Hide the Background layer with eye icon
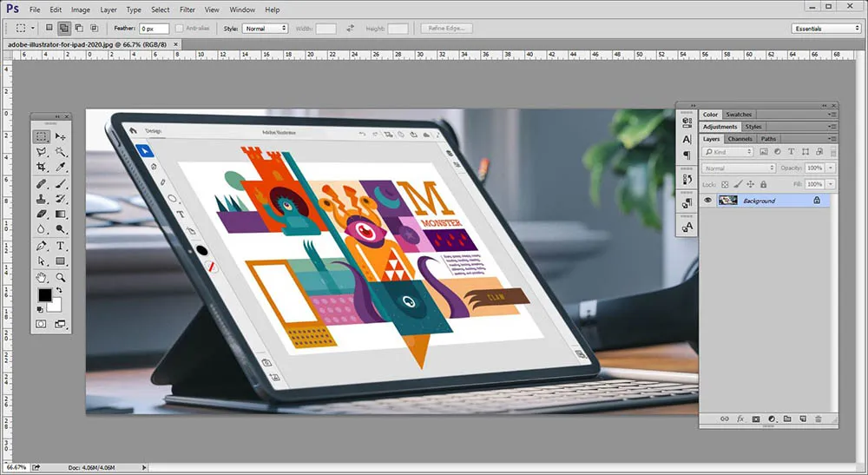Screen dimensions: 868x475 point(707,201)
